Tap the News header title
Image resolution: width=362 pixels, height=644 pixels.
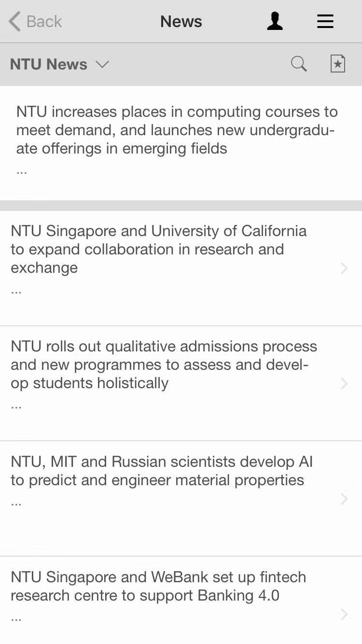pyautogui.click(x=181, y=22)
